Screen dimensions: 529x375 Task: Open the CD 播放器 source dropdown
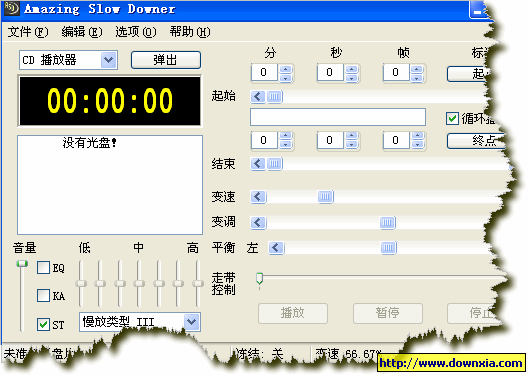pyautogui.click(x=109, y=60)
